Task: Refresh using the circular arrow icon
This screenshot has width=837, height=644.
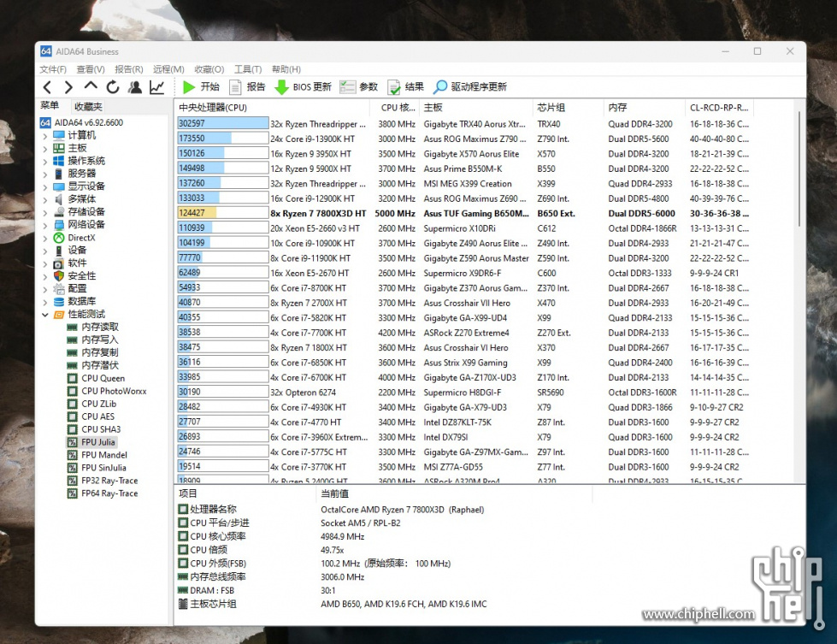Action: tap(113, 87)
